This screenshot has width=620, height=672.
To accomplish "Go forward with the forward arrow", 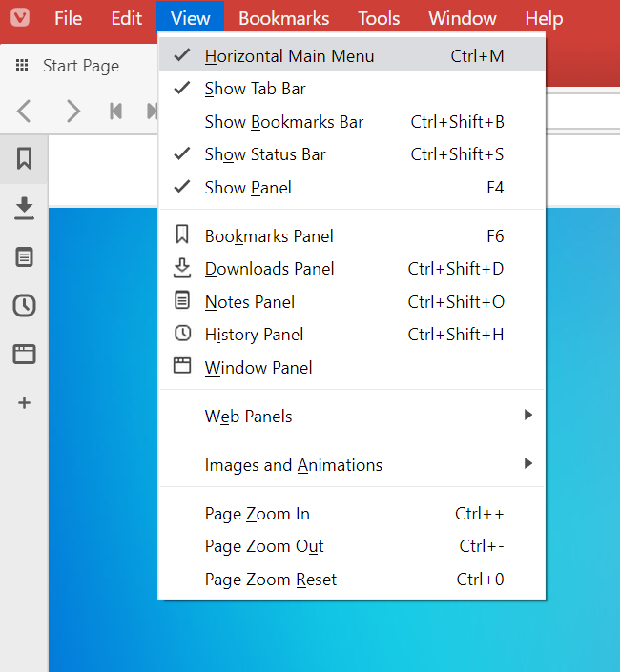I will [73, 112].
